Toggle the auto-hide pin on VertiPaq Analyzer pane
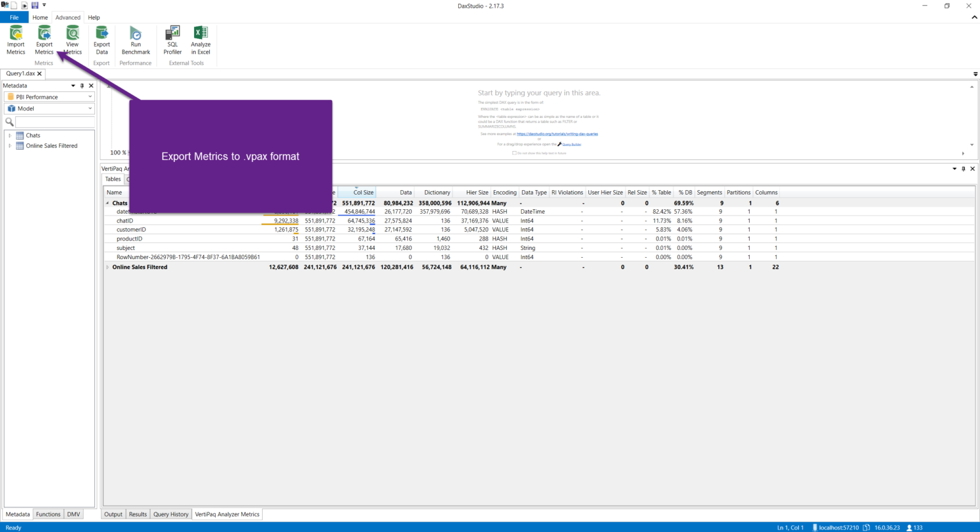980x532 pixels. coord(963,168)
